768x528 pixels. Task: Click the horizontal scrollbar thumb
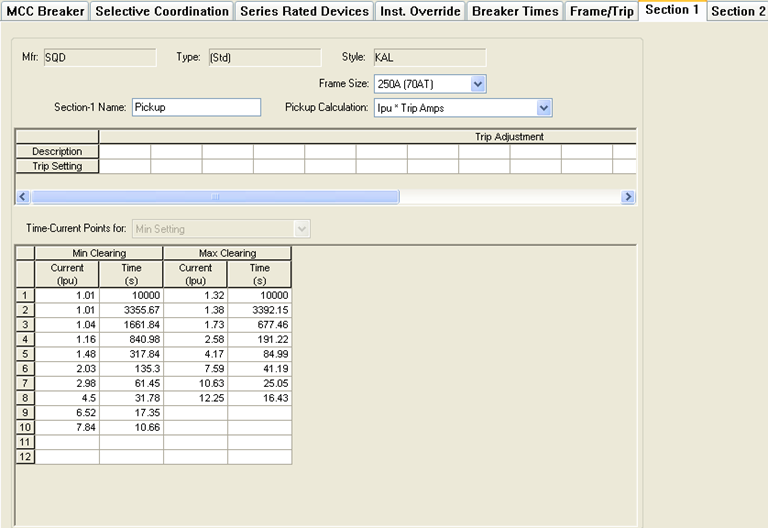(x=215, y=197)
